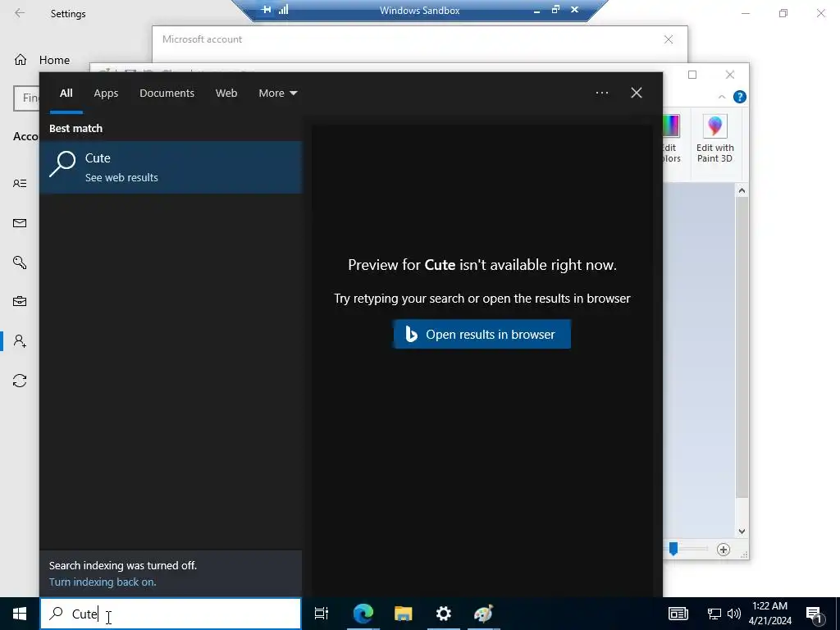Open the Windows Start menu
The width and height of the screenshot is (840, 630).
click(20, 614)
